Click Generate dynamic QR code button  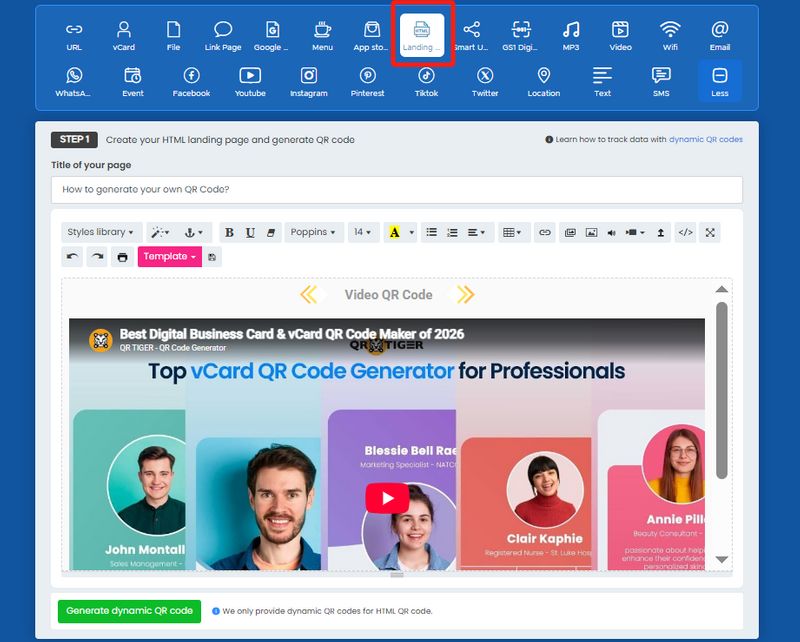click(130, 611)
